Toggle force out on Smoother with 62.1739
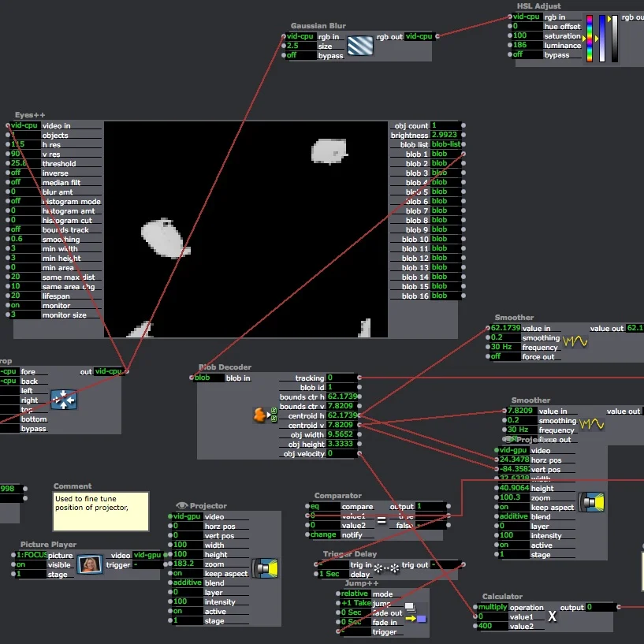 coord(505,356)
